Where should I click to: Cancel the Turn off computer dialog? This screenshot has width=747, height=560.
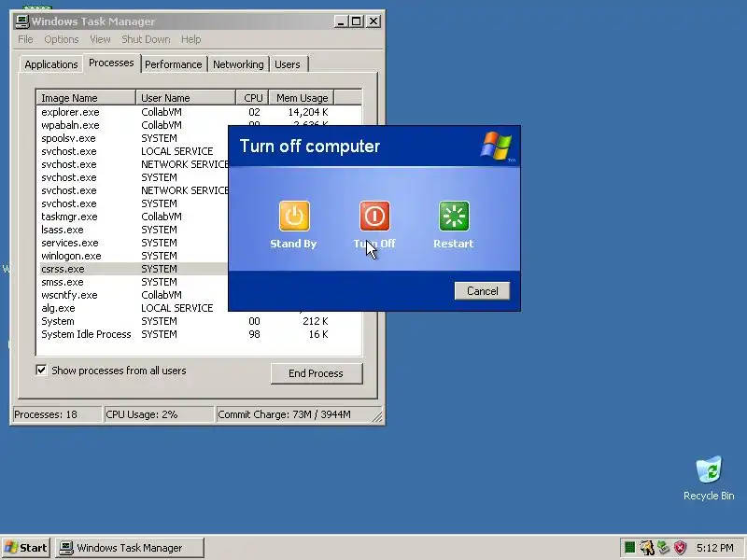[x=482, y=291]
